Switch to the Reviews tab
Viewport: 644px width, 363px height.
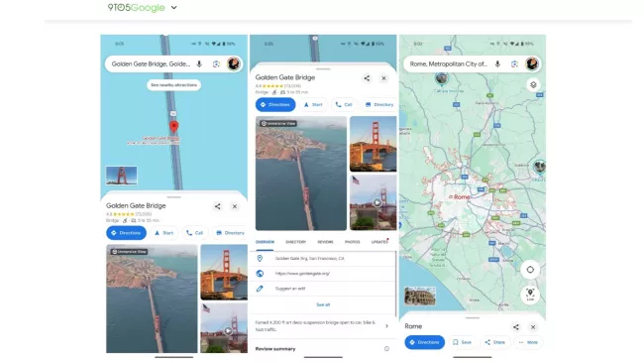point(325,242)
